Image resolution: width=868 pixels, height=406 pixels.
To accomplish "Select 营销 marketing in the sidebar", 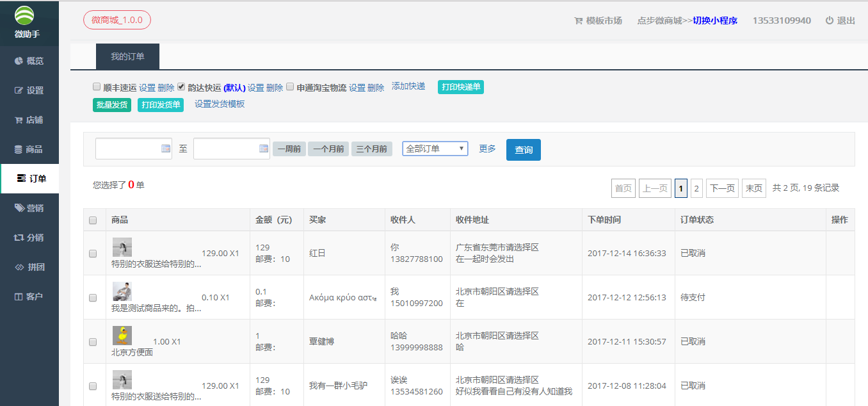I will (x=29, y=208).
